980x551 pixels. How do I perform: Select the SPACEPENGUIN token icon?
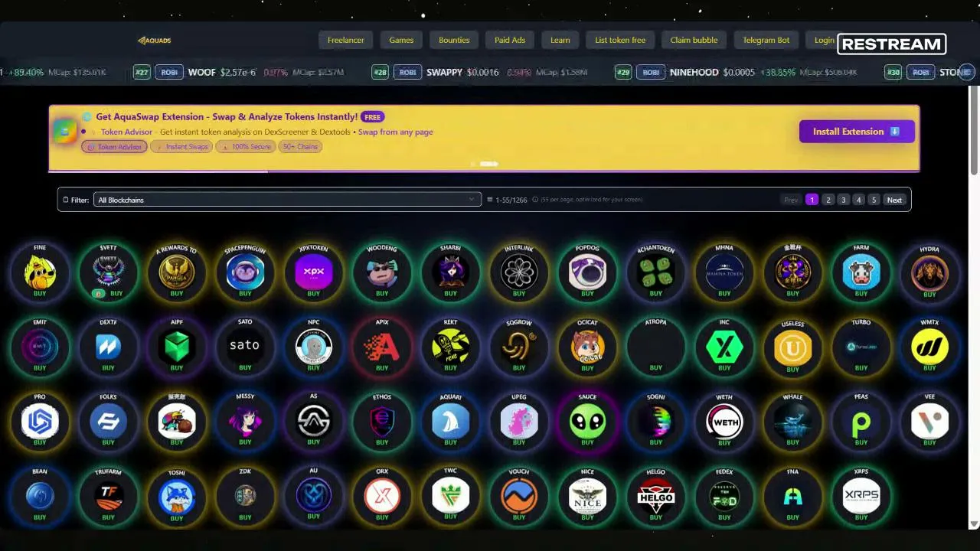pyautogui.click(x=245, y=272)
